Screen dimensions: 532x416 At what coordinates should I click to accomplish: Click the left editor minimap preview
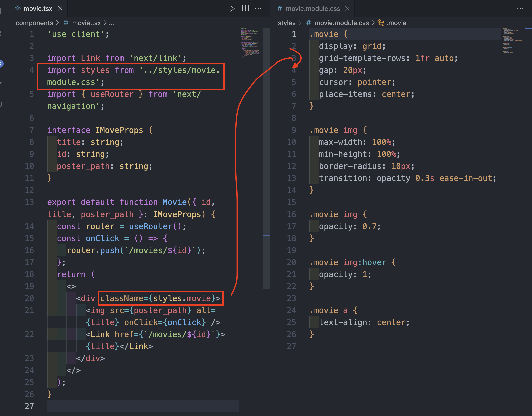point(250,43)
